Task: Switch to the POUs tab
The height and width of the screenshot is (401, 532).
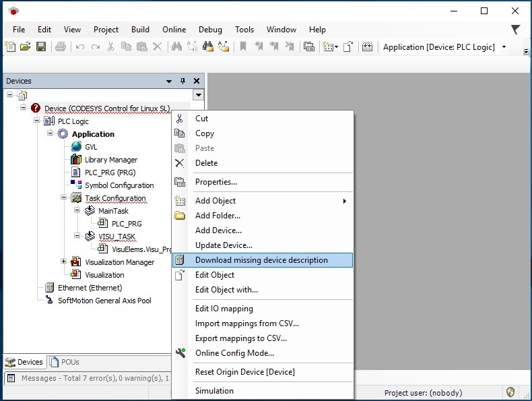Action: point(65,362)
